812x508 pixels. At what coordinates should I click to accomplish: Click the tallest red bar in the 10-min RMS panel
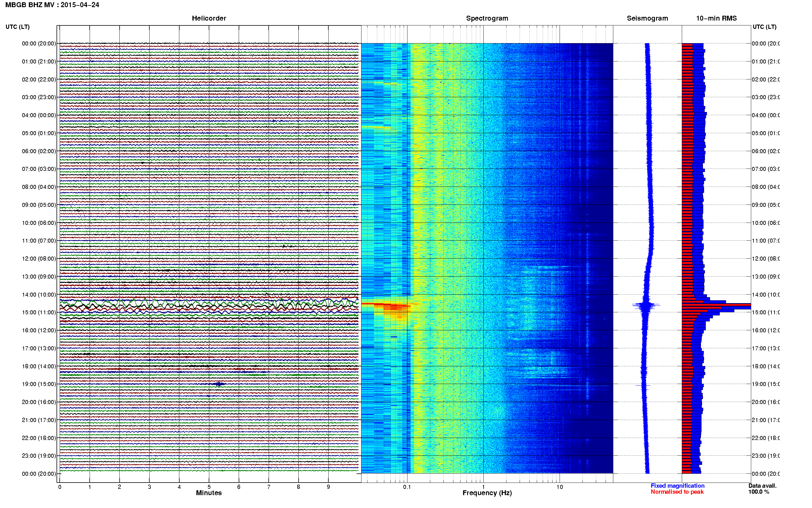coord(716,305)
